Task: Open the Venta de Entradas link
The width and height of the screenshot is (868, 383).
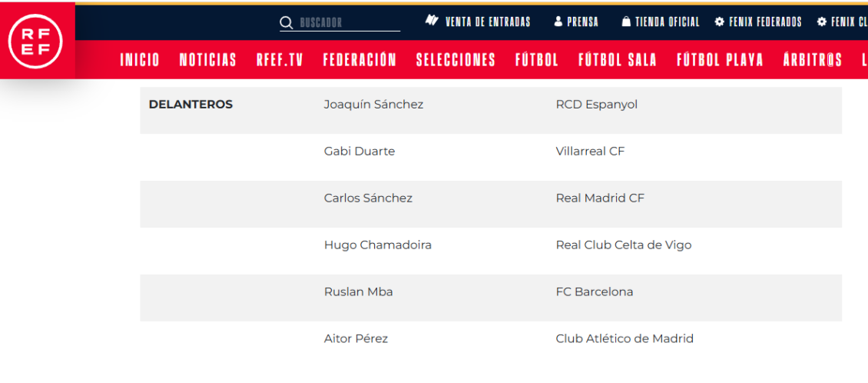Action: [x=488, y=22]
